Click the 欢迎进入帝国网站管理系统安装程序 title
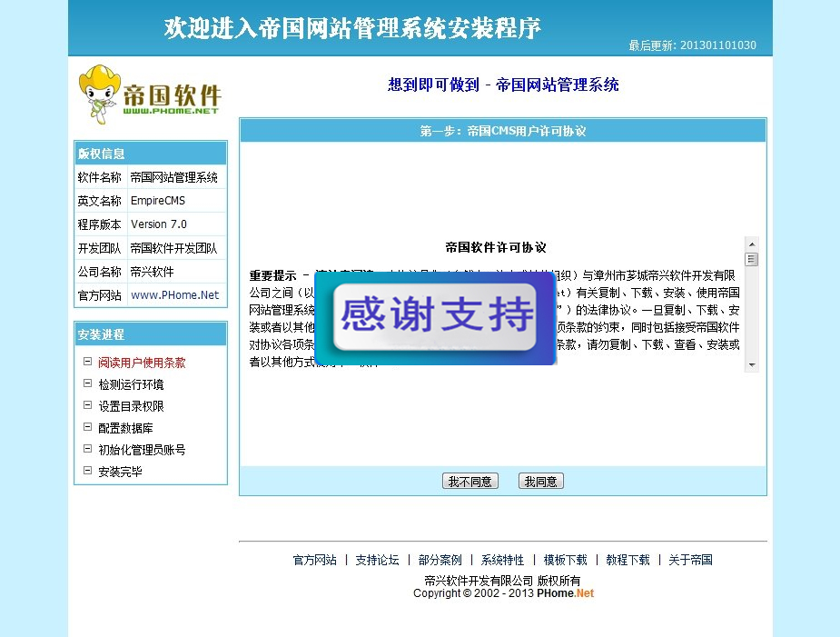Viewport: 840px width, 637px height. (x=352, y=28)
